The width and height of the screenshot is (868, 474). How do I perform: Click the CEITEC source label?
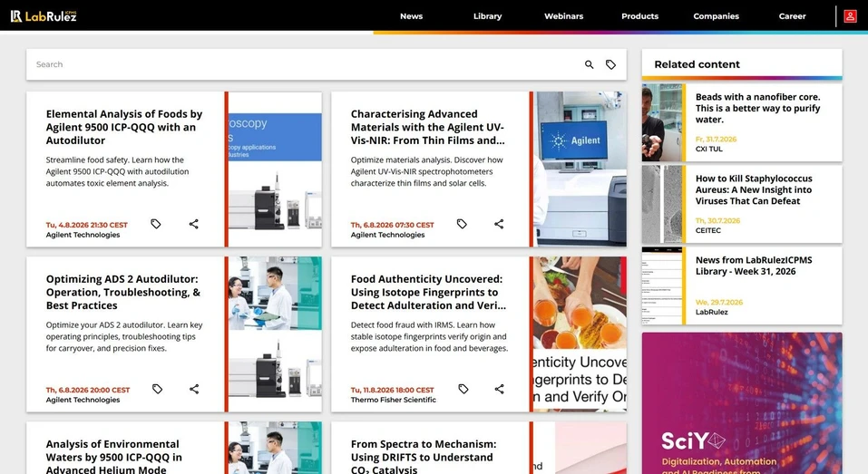click(708, 230)
